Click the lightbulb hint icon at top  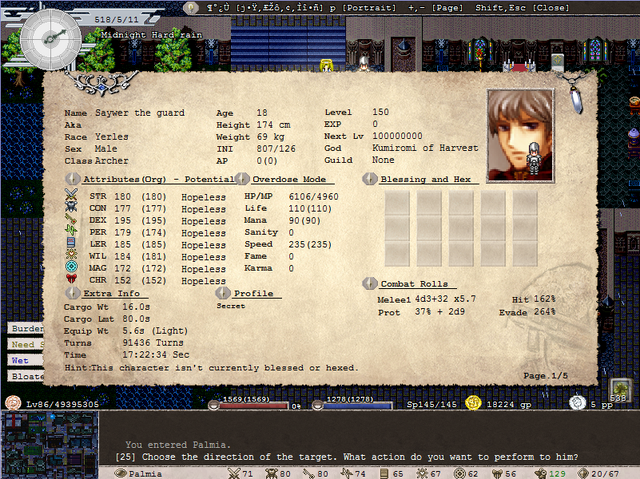click(191, 7)
